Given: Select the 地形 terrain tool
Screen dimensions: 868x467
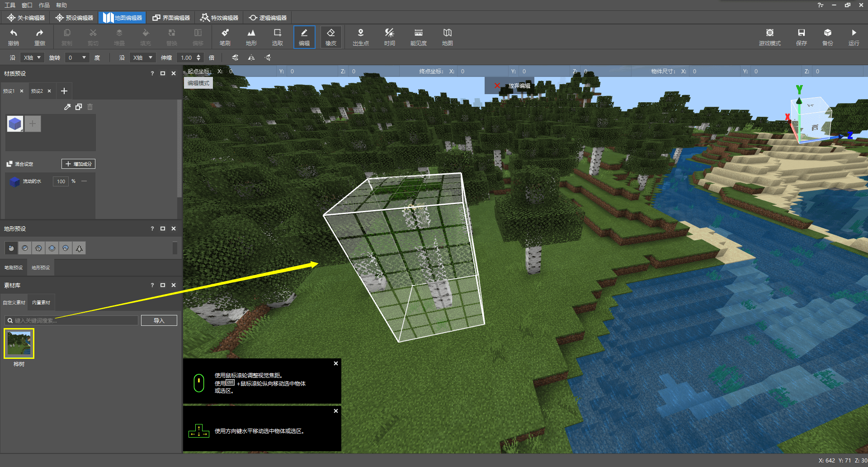Looking at the screenshot, I should click(x=251, y=37).
